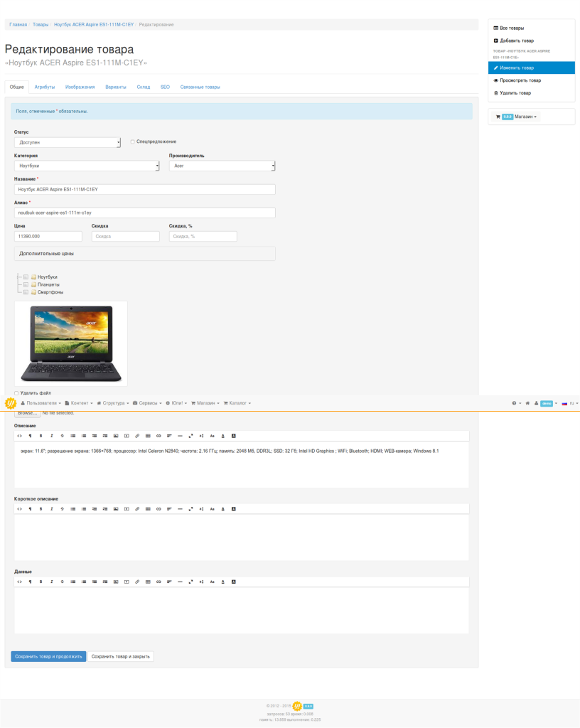Click alignment icon in Короткое описание toolbar
Viewport: 580px width, 728px height.
coord(169,509)
